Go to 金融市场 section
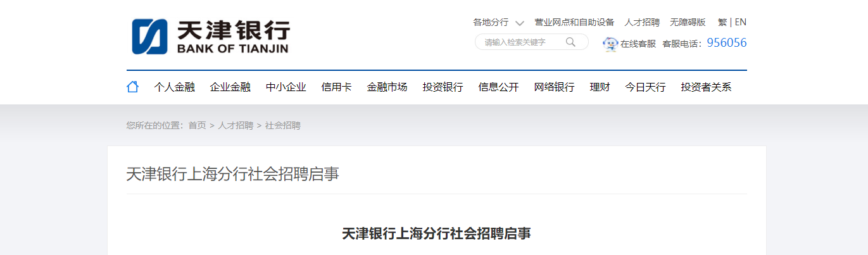 (387, 87)
